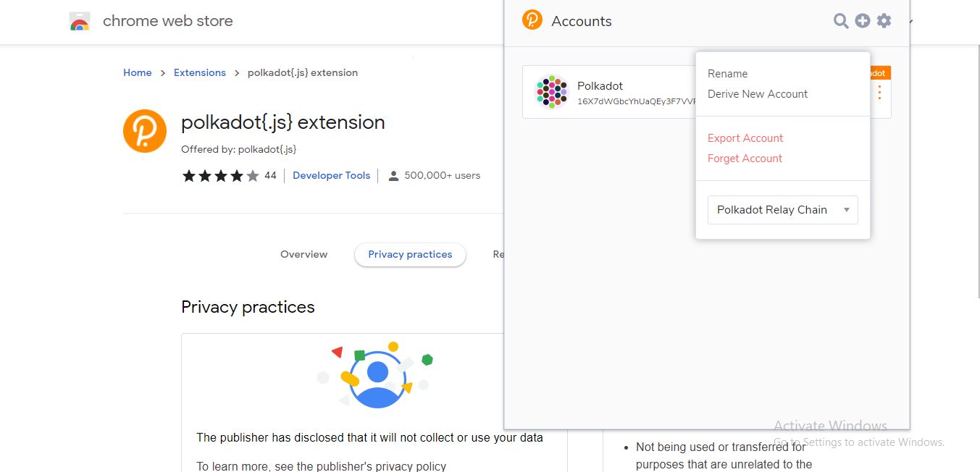Click the orange three-dot account menu icon
This screenshot has height=472, width=980.
[x=879, y=92]
